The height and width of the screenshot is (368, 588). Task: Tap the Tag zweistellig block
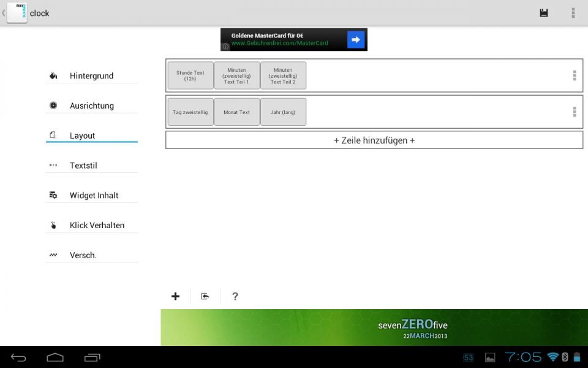click(190, 112)
